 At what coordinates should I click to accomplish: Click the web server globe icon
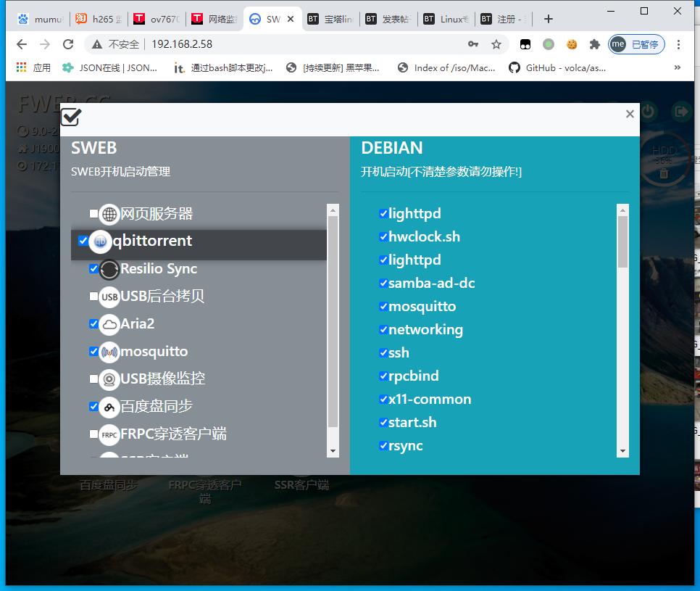pos(109,214)
